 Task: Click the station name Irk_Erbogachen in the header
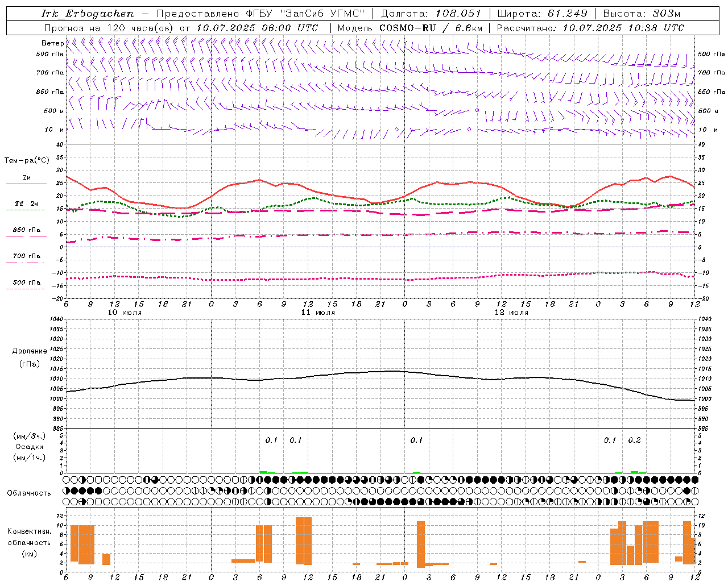pyautogui.click(x=88, y=14)
